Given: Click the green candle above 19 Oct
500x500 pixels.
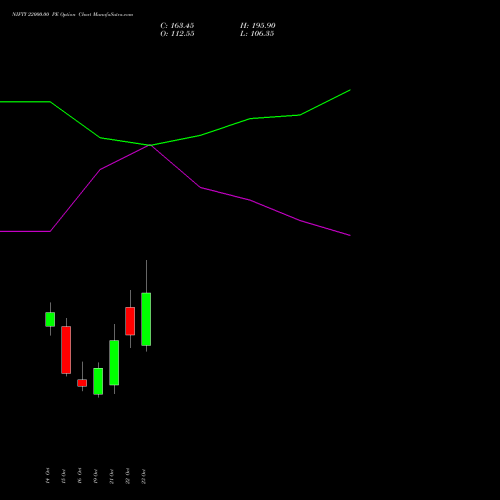Looking at the screenshot, I should (x=98, y=381).
